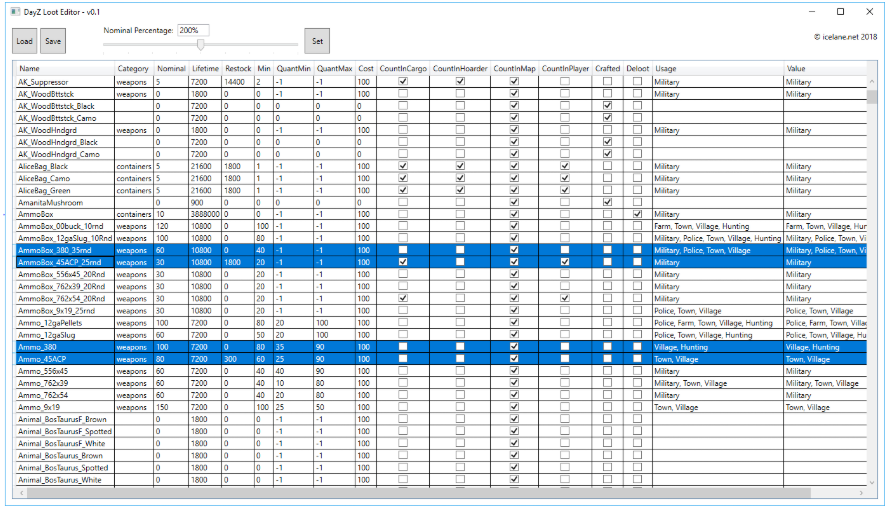
Task: Click the Lifetime column header
Action: pos(205,68)
